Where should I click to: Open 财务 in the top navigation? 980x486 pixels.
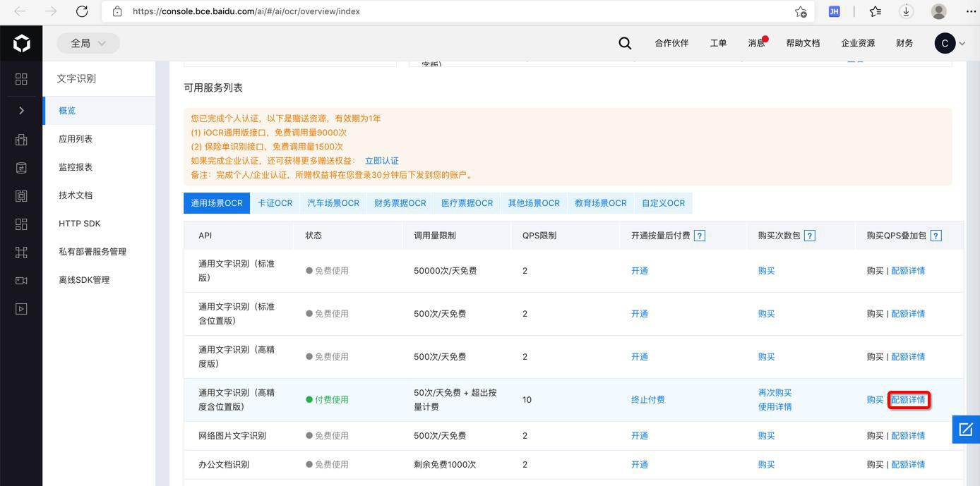pos(904,43)
